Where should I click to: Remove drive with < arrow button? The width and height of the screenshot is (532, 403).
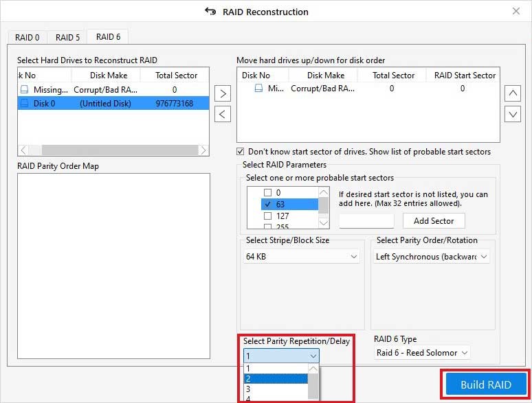pyautogui.click(x=223, y=114)
